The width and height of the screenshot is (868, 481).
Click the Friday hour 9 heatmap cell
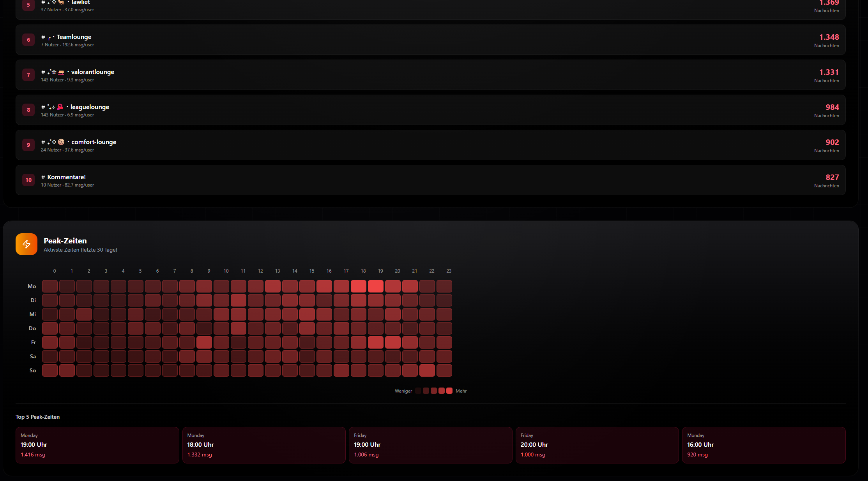[x=204, y=342]
